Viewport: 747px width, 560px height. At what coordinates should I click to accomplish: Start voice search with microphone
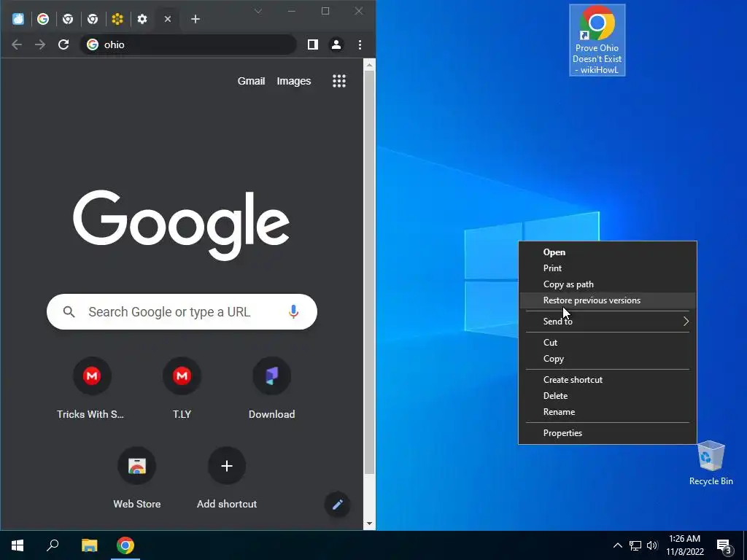293,312
